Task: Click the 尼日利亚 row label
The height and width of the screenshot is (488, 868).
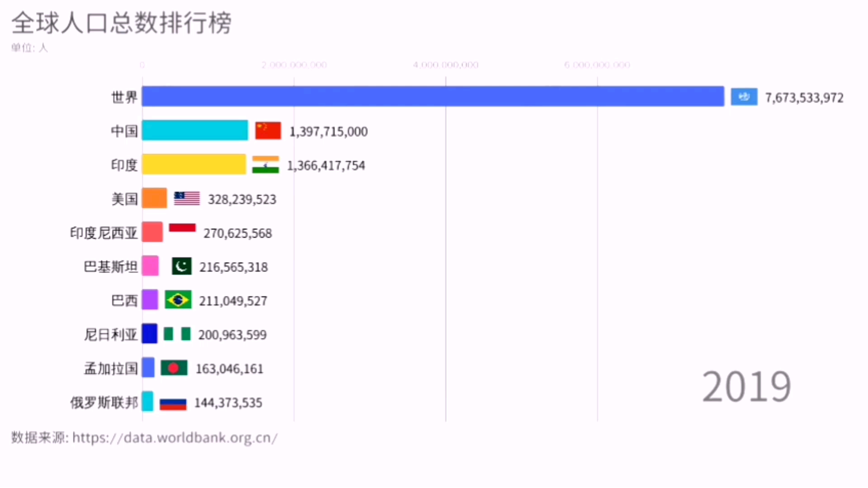Action: click(111, 334)
